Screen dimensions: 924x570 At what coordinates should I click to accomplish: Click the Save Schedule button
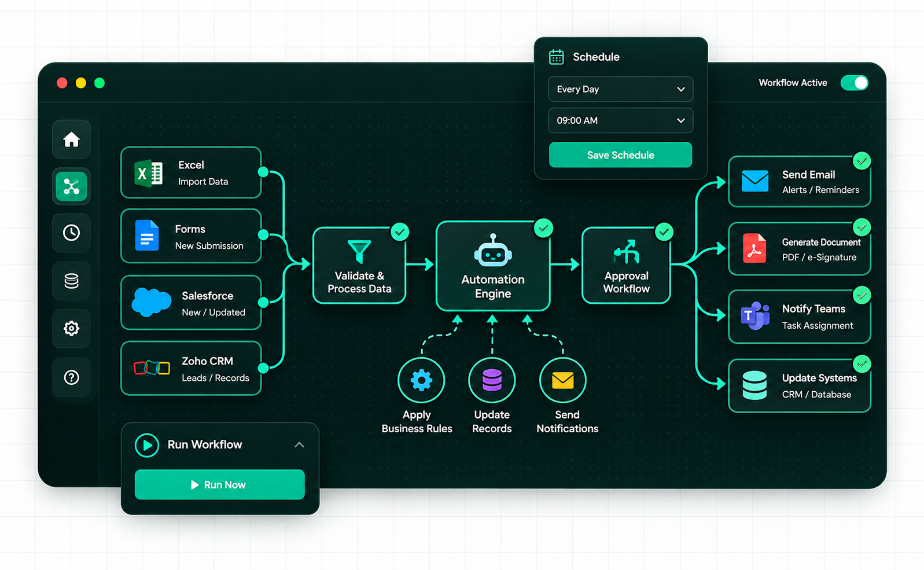pos(620,155)
